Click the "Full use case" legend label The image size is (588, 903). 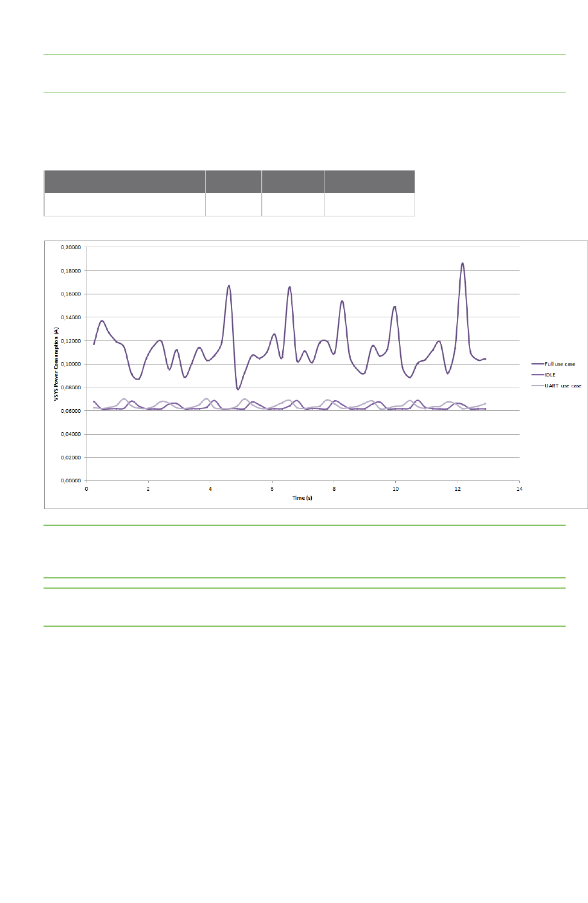pyautogui.click(x=560, y=364)
